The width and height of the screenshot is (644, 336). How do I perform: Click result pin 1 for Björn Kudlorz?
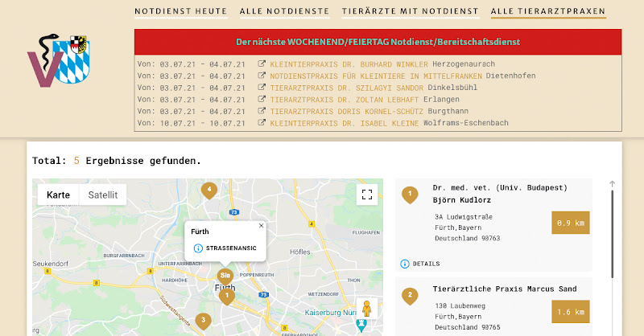pos(410,195)
